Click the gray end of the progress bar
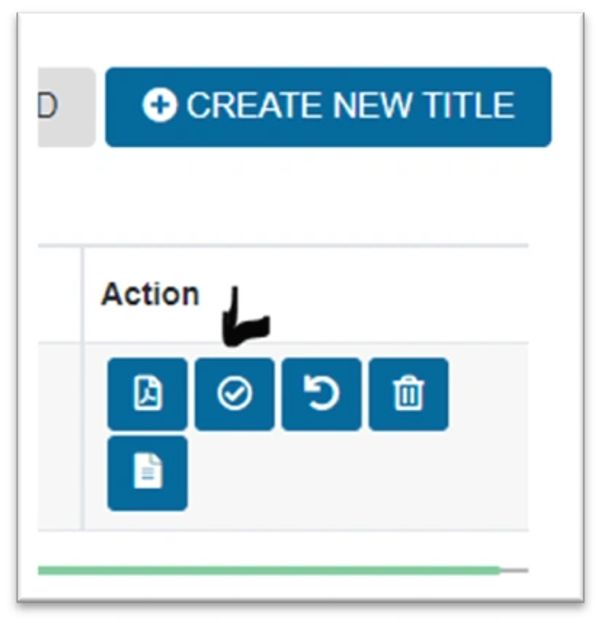Viewport: 600px width, 623px height. pyautogui.click(x=514, y=570)
